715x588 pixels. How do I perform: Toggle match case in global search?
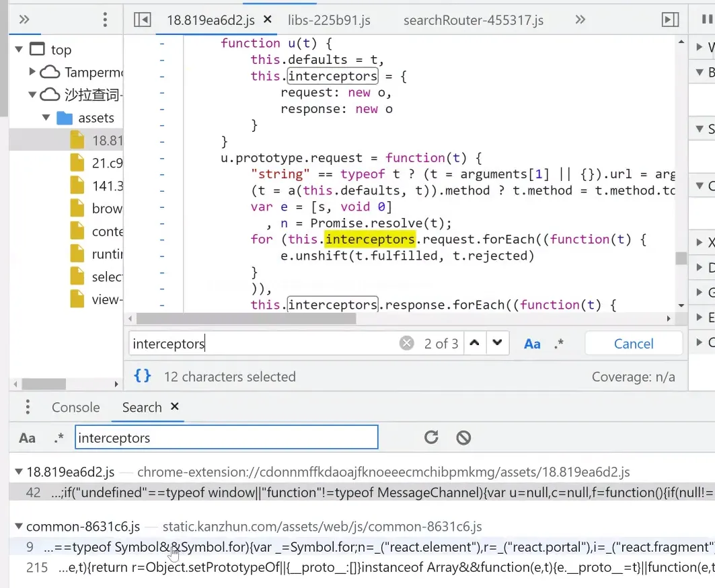28,438
